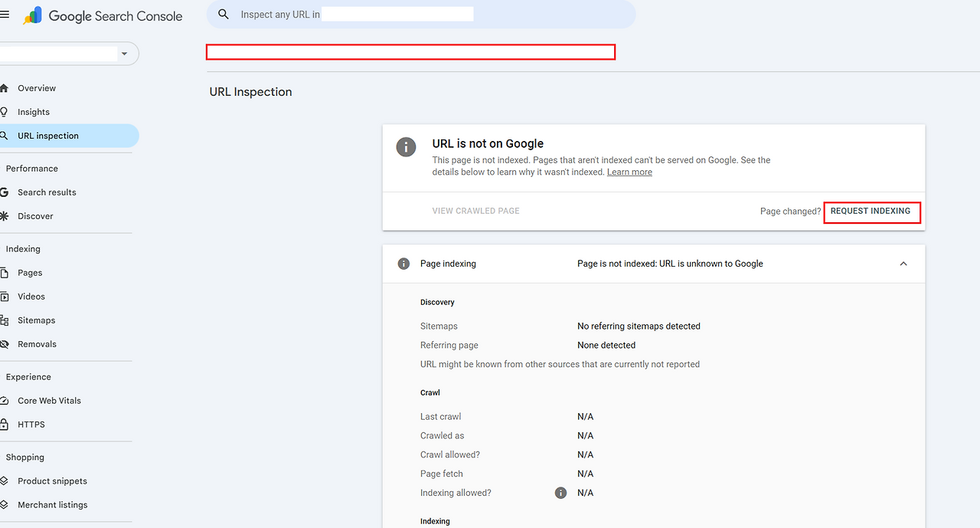980x528 pixels.
Task: Go to the Pages indexing report
Action: tap(30, 273)
